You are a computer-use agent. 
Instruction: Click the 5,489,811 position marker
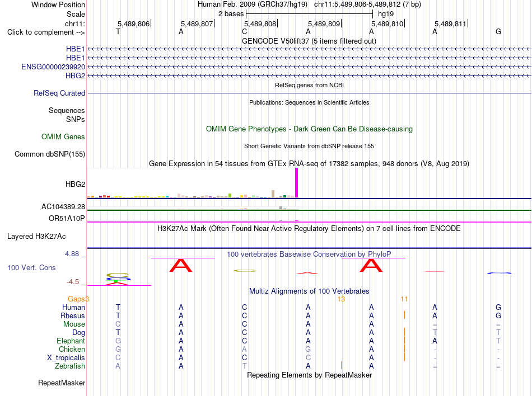click(x=451, y=23)
